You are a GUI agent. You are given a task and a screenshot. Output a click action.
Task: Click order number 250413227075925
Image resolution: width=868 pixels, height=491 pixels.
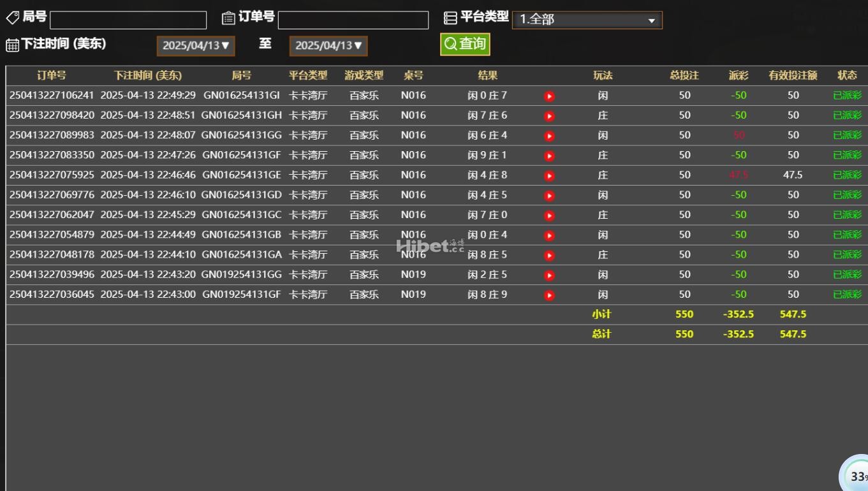tap(52, 175)
